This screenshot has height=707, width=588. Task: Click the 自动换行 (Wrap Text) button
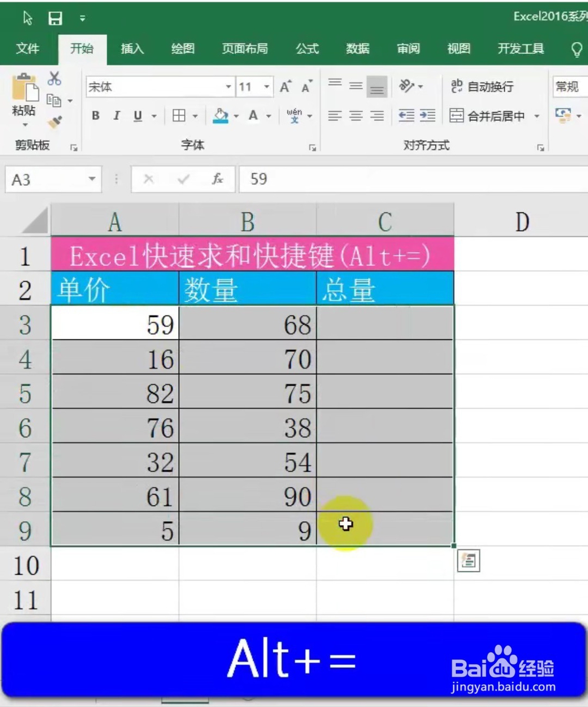coord(482,87)
